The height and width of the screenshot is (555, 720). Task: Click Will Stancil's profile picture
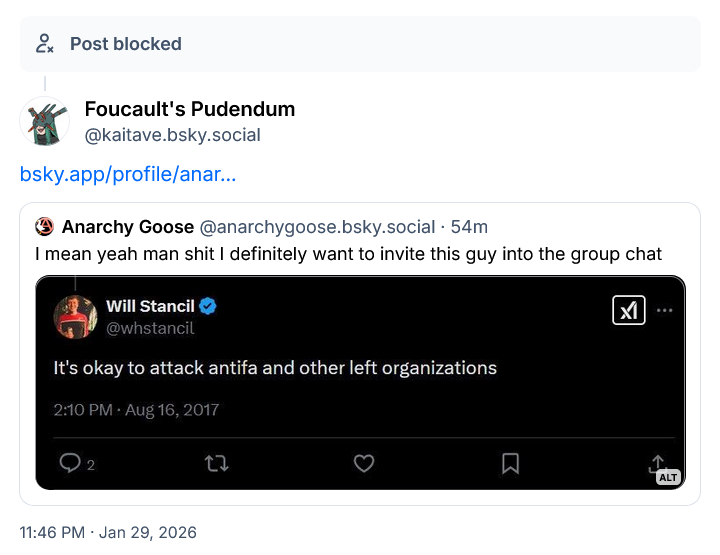coord(76,316)
